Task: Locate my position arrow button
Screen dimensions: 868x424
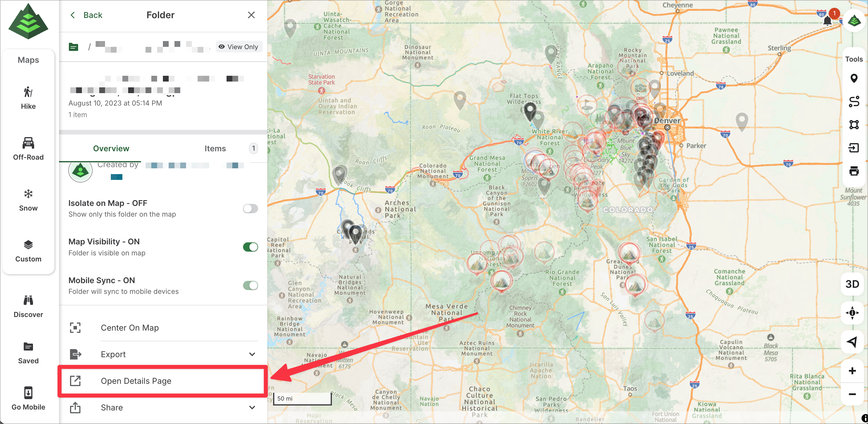Action: [852, 342]
